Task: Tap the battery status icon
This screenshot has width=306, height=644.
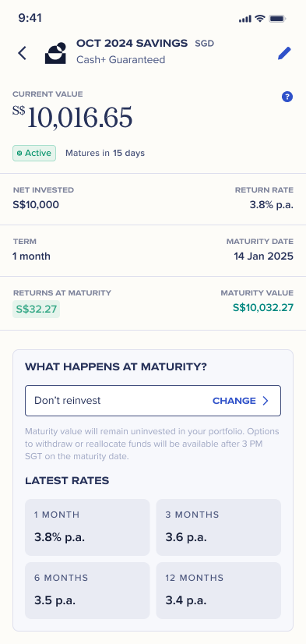Action: tap(278, 19)
